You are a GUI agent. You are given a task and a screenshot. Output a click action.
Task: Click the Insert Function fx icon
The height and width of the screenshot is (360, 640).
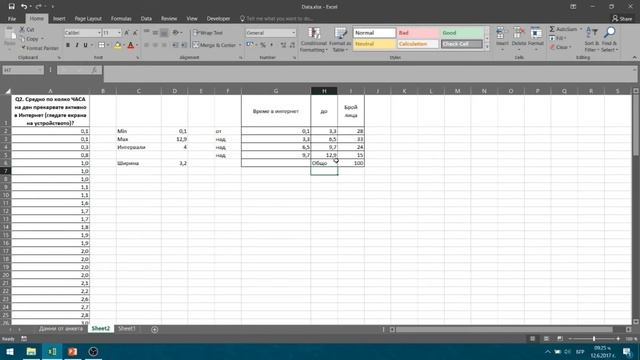94,70
